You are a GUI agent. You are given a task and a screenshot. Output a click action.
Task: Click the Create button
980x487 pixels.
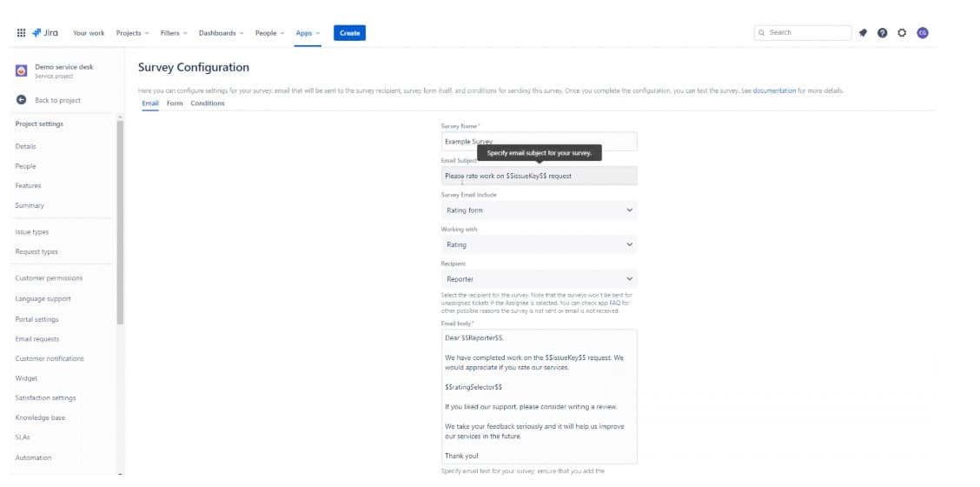click(x=349, y=33)
